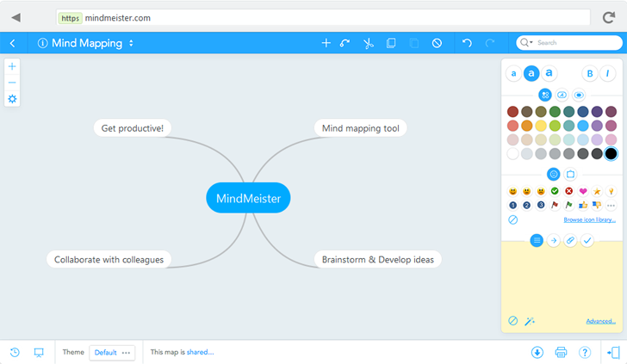Add the number 2 priority icon
This screenshot has height=364, width=627.
[526, 205]
